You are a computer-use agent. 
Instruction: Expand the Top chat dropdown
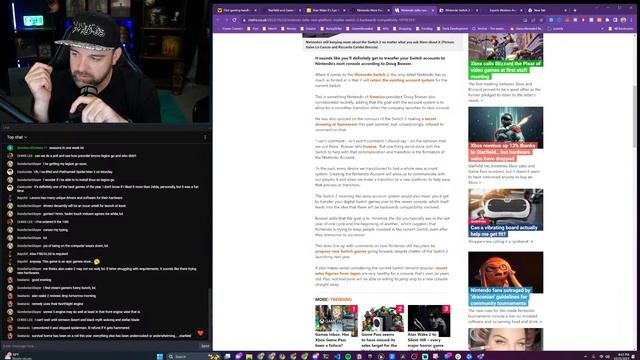(x=17, y=137)
